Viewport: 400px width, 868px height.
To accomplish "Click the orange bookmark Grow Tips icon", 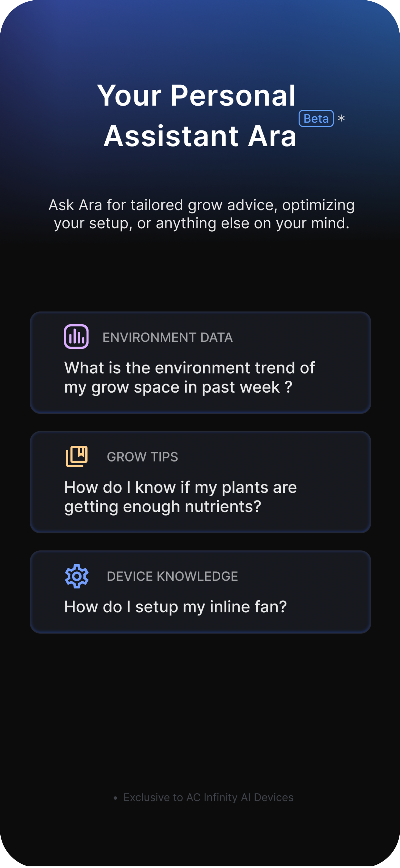I will [77, 456].
